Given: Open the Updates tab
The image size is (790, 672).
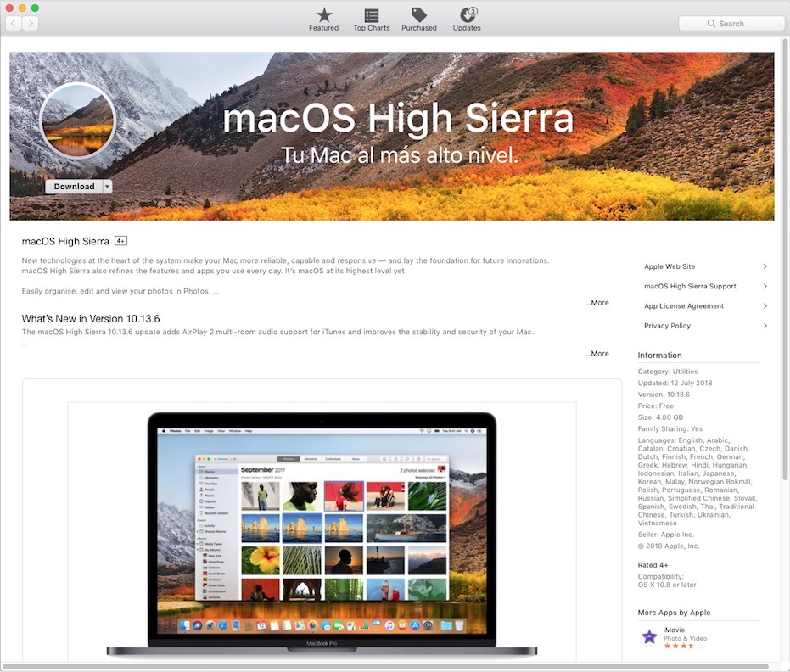Looking at the screenshot, I should [x=467, y=20].
